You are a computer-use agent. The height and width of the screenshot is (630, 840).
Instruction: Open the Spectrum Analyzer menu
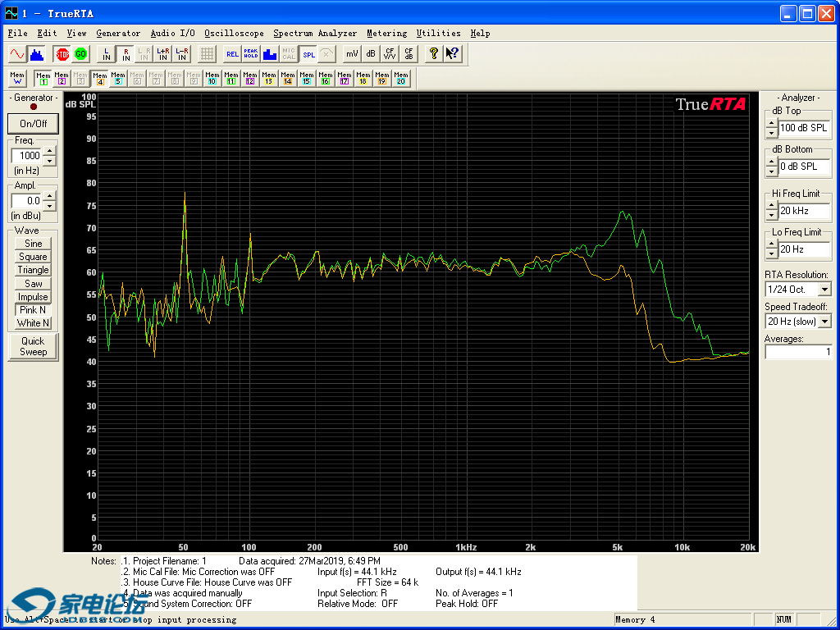coord(315,33)
